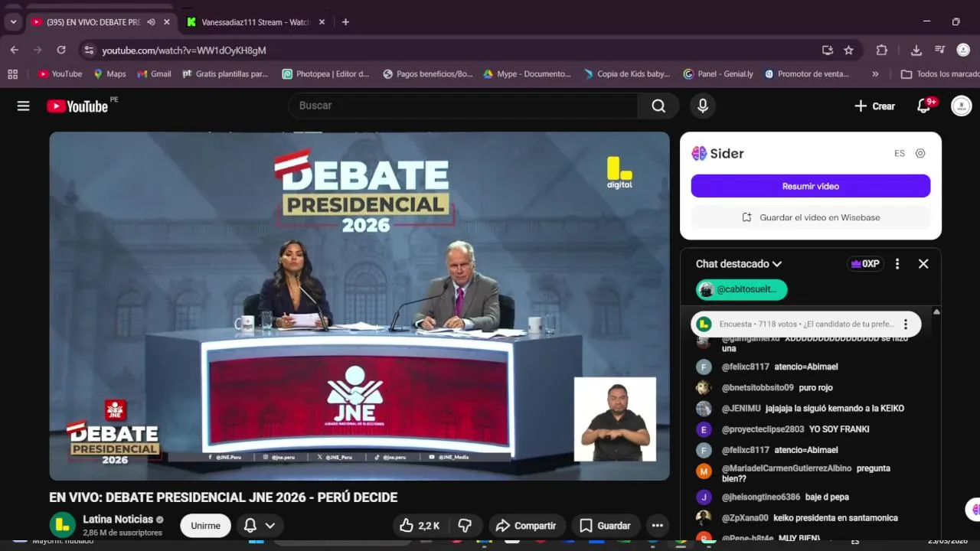
Task: Open the Panel - Genial.ly bookmark
Action: 718,74
